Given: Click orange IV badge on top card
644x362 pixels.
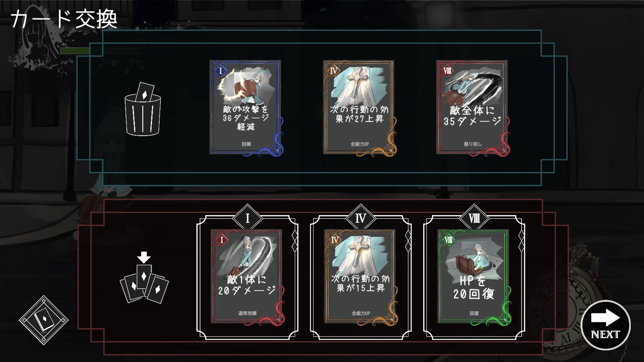Looking at the screenshot, I should click(333, 71).
